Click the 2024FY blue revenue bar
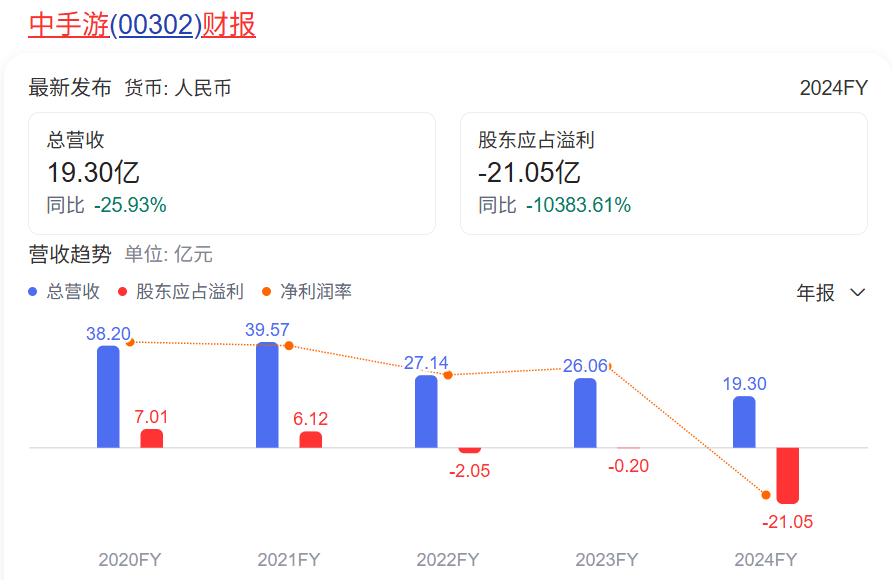This screenshot has width=892, height=580. pyautogui.click(x=744, y=422)
